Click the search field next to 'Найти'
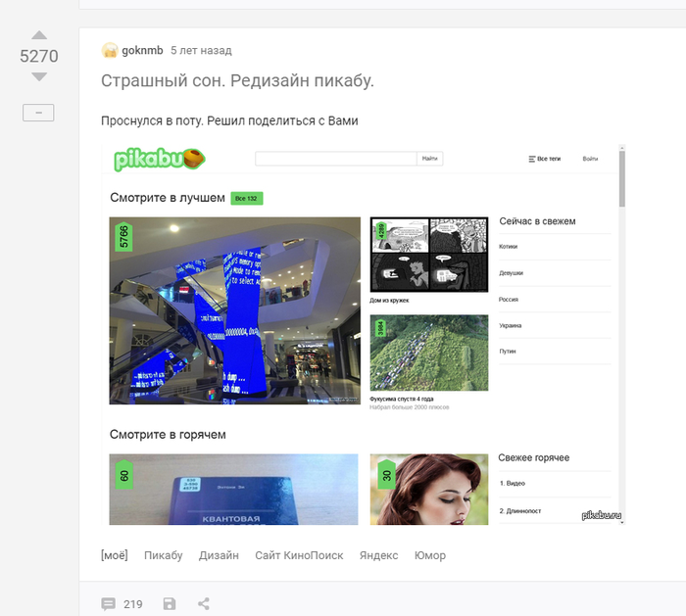 point(336,159)
